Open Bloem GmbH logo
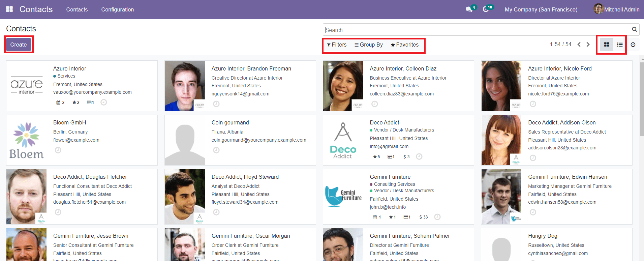644x261 pixels. pyautogui.click(x=27, y=140)
